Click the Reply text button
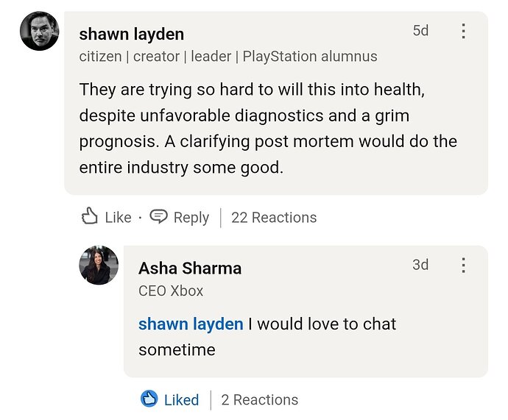 pyautogui.click(x=191, y=218)
